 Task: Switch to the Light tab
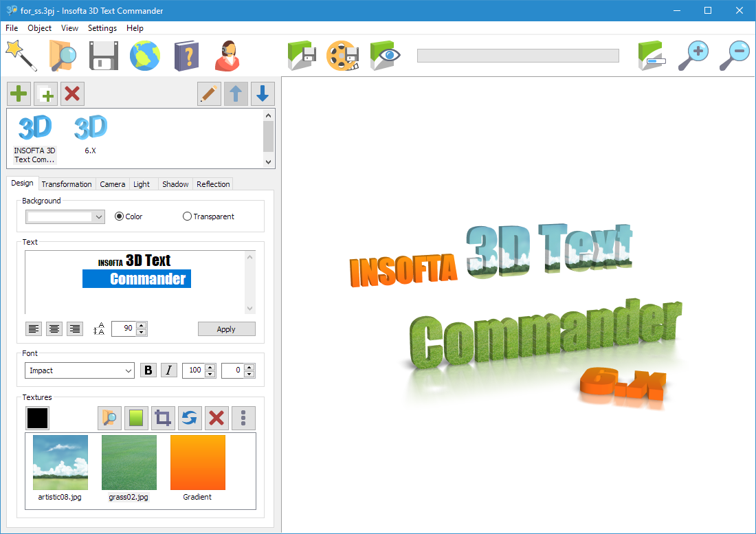142,184
